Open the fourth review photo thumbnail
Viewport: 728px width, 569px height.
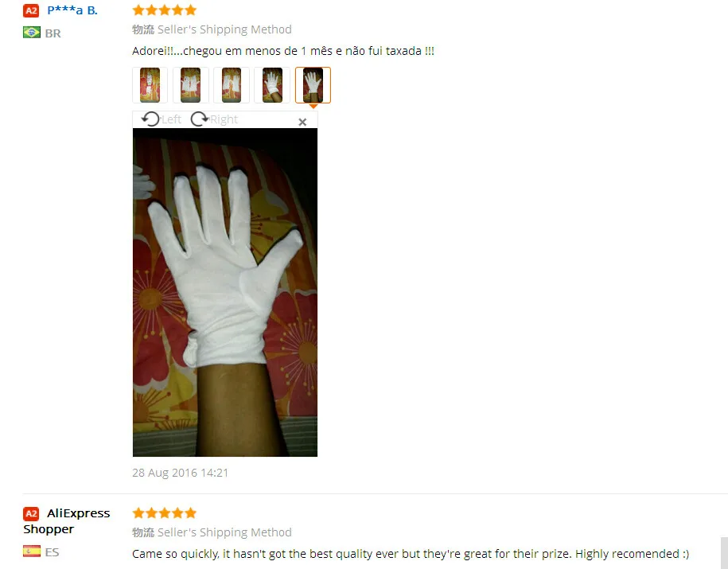(272, 85)
